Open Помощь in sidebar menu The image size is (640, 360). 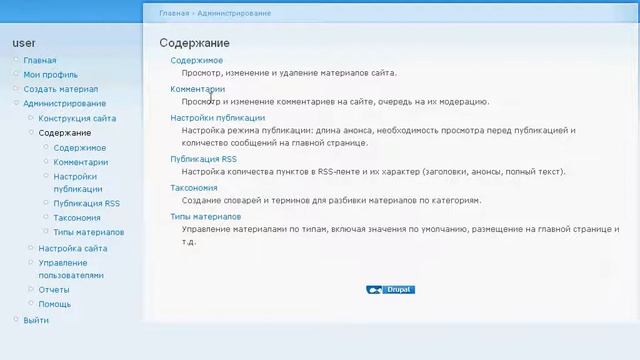(x=55, y=304)
